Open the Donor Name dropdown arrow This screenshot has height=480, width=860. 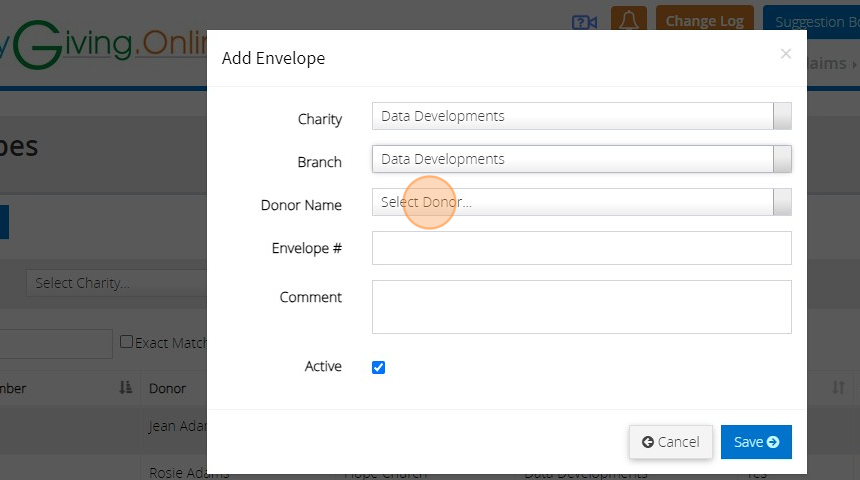pyautogui.click(x=782, y=202)
